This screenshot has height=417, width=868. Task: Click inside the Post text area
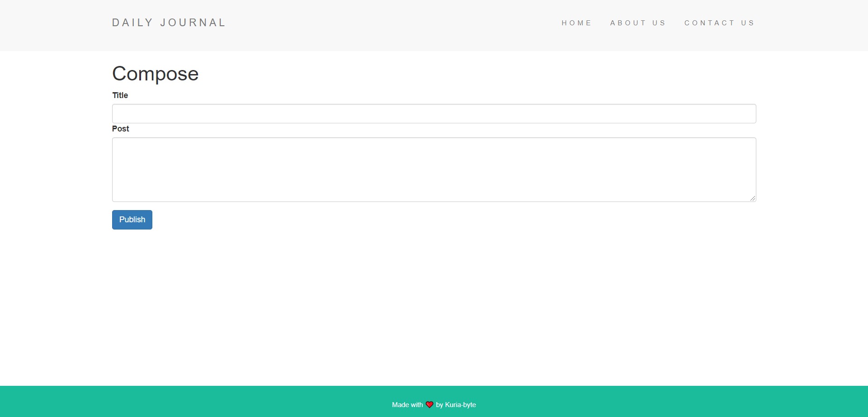pyautogui.click(x=434, y=169)
